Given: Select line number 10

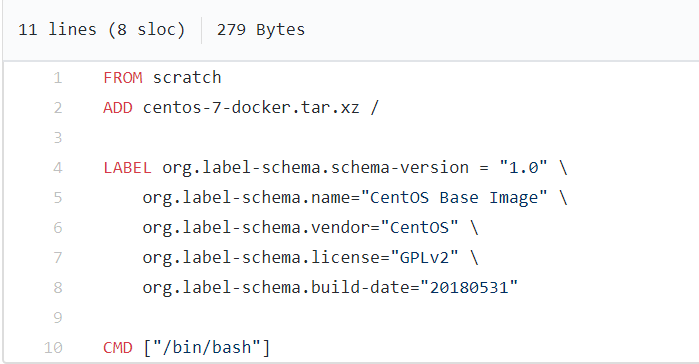Looking at the screenshot, I should [53, 348].
